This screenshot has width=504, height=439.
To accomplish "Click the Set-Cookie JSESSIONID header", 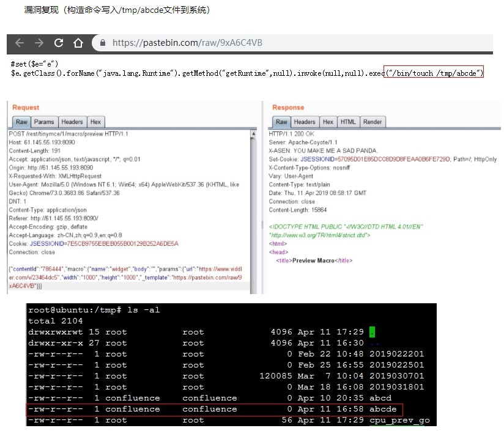I will pos(382,159).
